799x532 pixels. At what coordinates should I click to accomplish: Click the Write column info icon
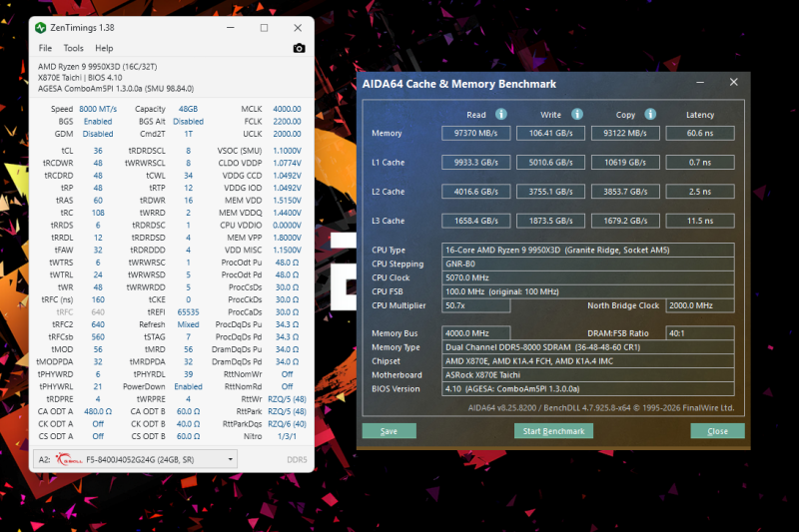577,114
